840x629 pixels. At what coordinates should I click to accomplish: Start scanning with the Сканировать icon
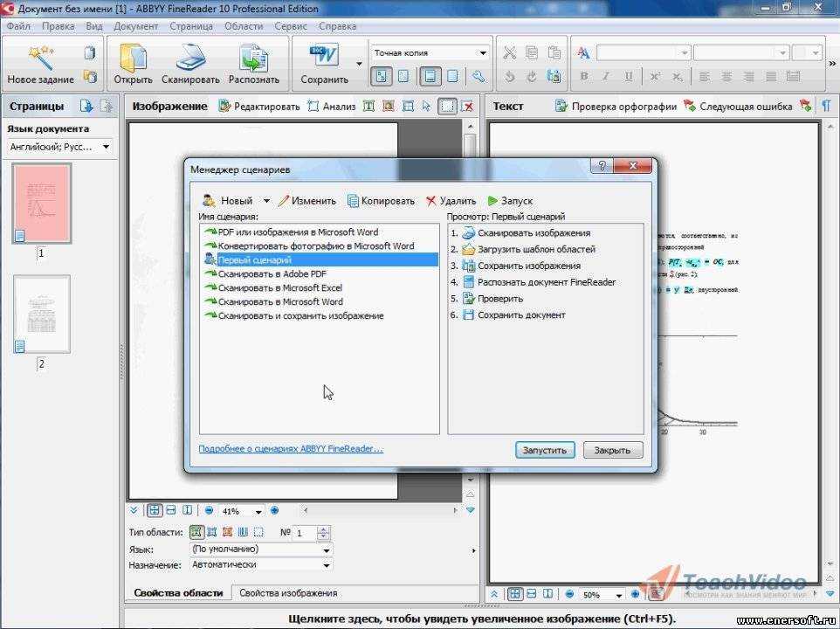[190, 58]
